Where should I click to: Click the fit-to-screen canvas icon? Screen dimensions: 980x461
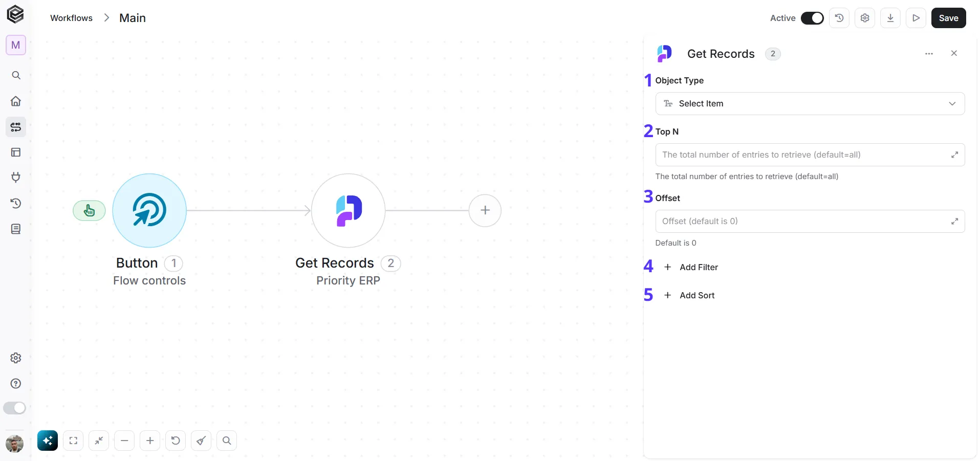coord(73,441)
